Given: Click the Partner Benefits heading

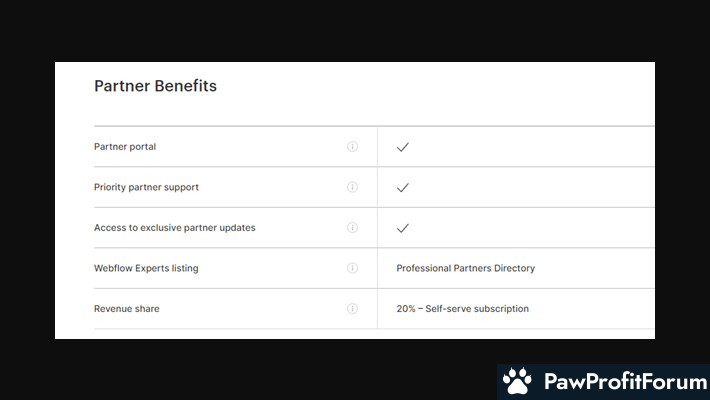Looking at the screenshot, I should [x=155, y=86].
